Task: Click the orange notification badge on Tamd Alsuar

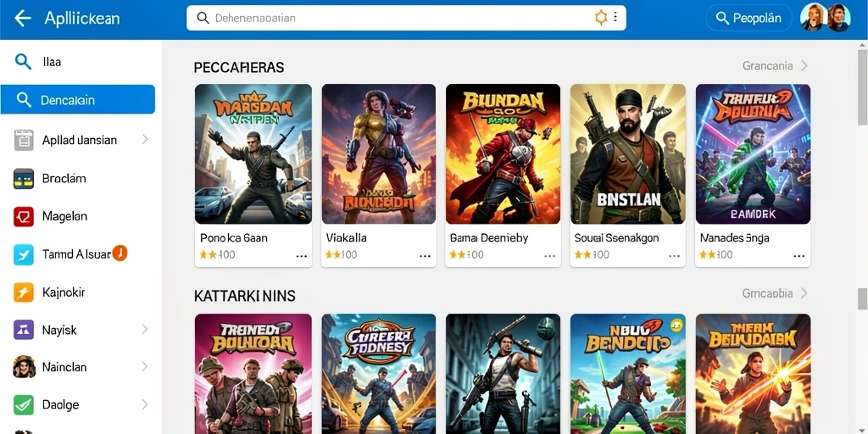Action: (x=120, y=253)
